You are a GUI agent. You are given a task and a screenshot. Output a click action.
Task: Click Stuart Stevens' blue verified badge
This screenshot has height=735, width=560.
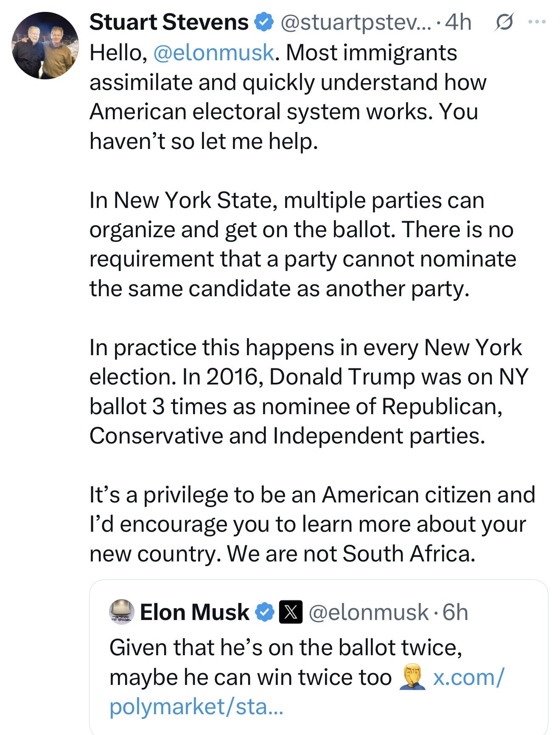[x=263, y=22]
